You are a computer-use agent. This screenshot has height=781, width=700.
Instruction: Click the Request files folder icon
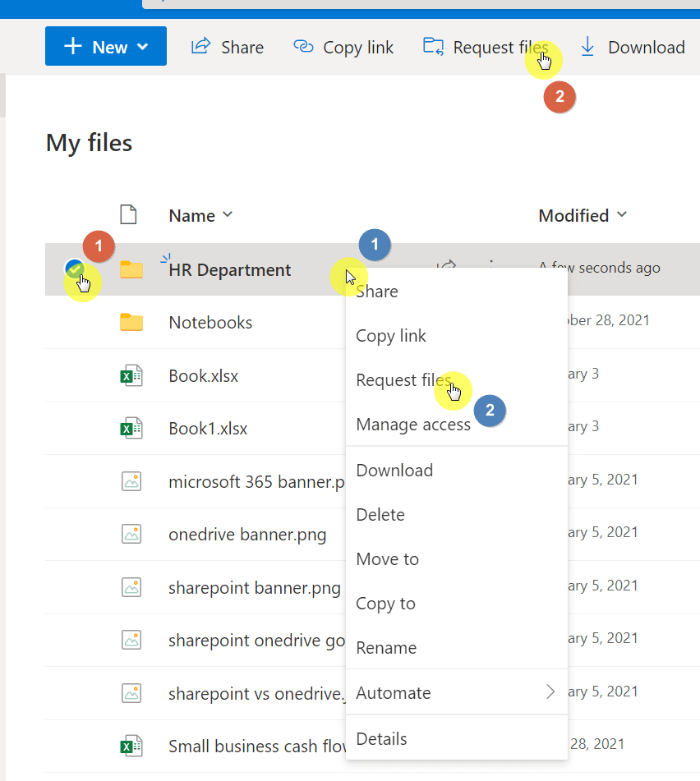[x=433, y=46]
